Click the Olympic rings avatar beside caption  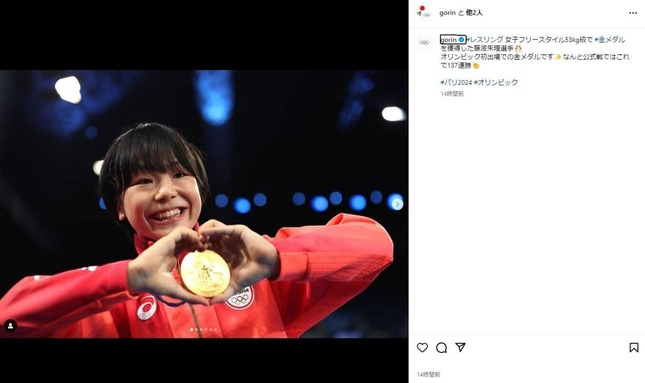pyautogui.click(x=424, y=42)
